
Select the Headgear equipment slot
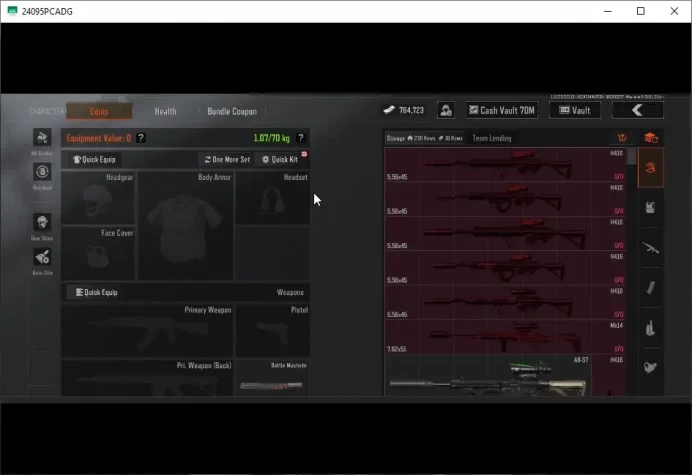click(98, 198)
